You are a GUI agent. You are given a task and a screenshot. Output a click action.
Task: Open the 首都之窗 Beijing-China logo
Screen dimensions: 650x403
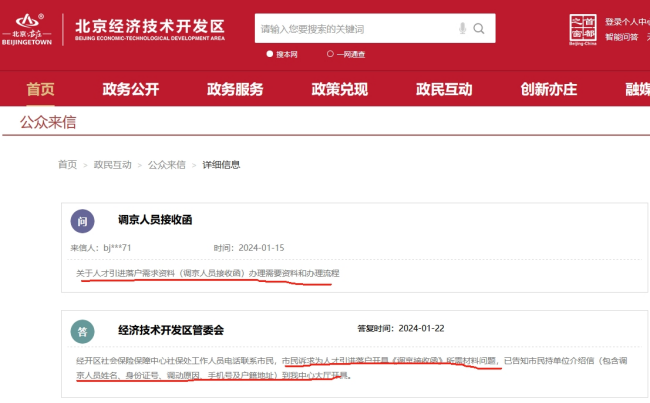[x=582, y=29]
